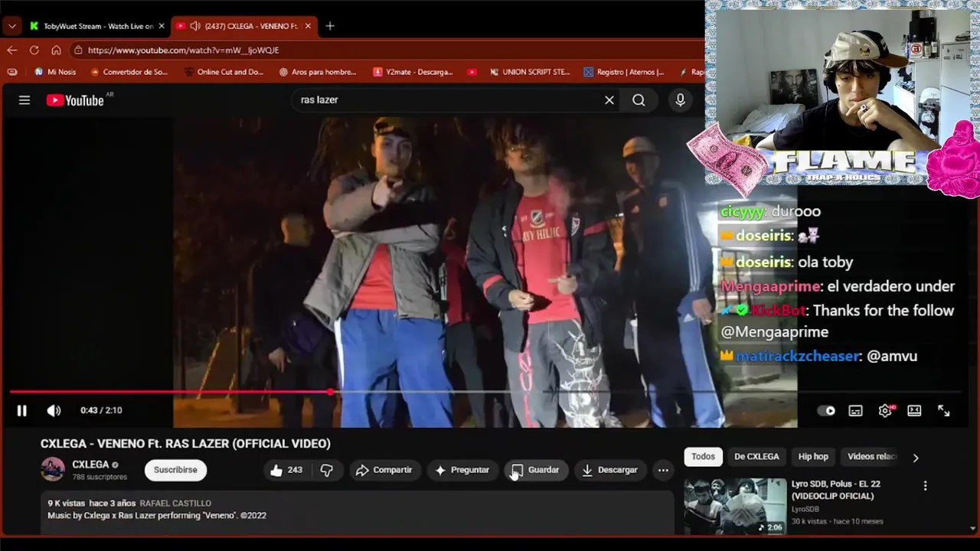The height and width of the screenshot is (551, 980).
Task: Open the YouTube hamburger guide menu
Action: (24, 100)
